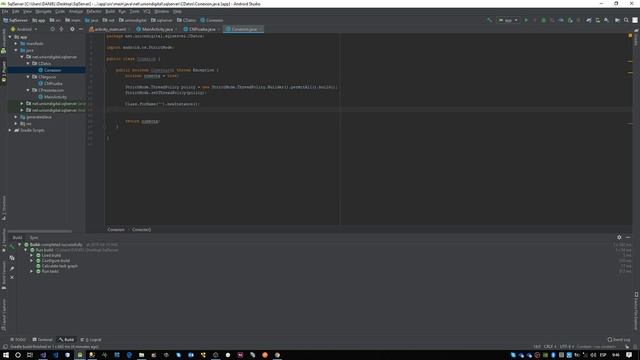Select the MainActivity class in tree

pyautogui.click(x=55, y=97)
